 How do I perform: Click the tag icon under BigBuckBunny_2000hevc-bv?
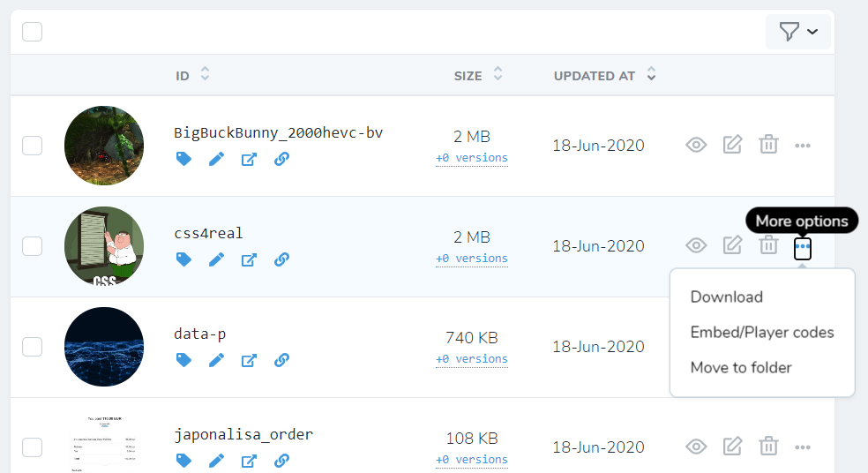click(183, 160)
